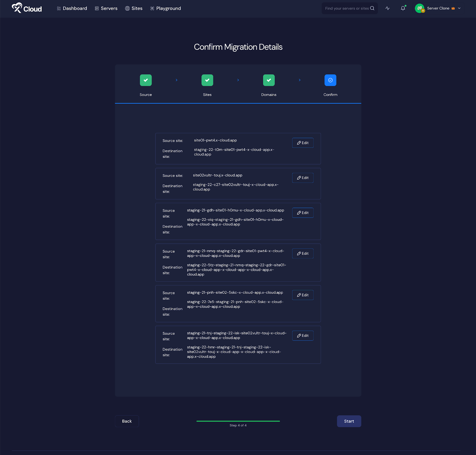The image size is (476, 455).
Task: Edit the site01-pwt4 migration entry
Action: click(x=303, y=143)
